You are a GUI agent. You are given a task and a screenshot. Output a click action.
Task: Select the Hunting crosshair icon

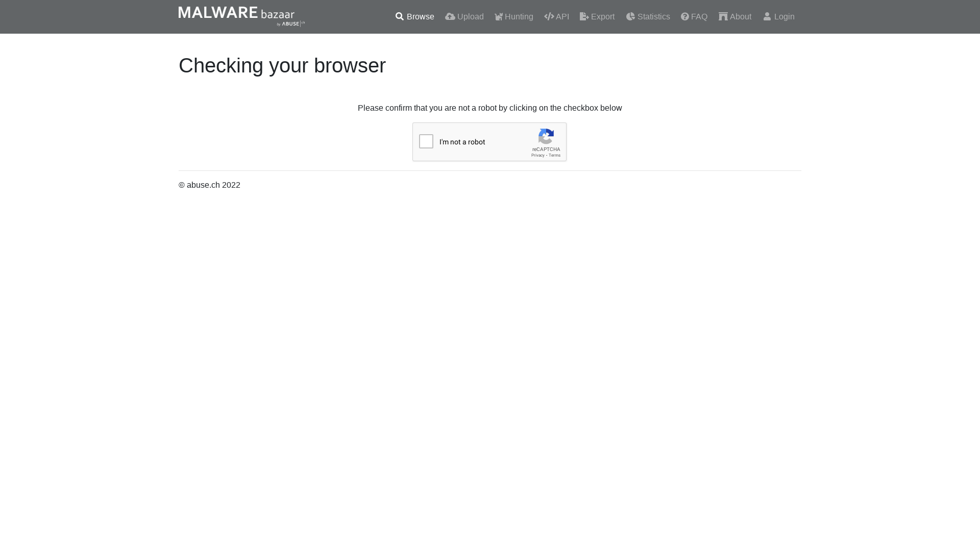(x=499, y=16)
